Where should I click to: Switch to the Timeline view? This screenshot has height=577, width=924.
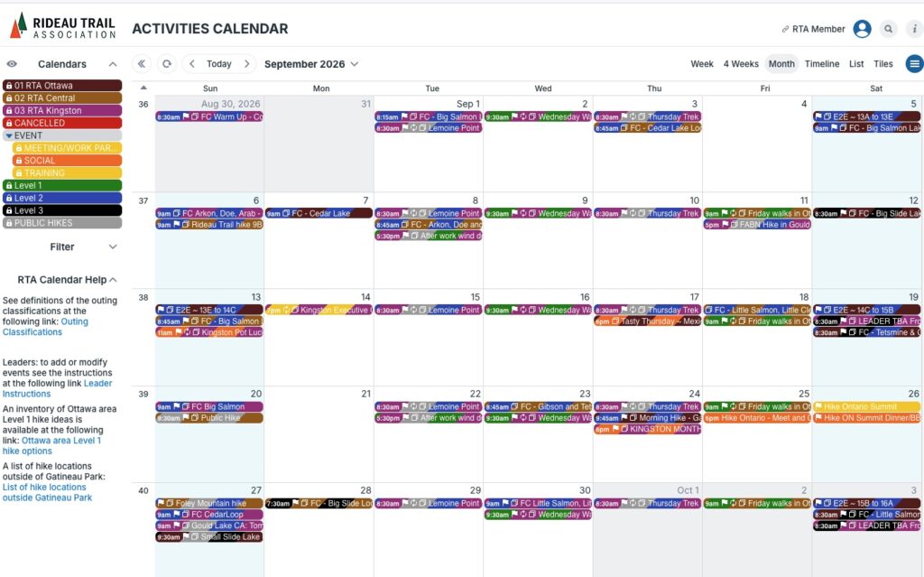(821, 64)
